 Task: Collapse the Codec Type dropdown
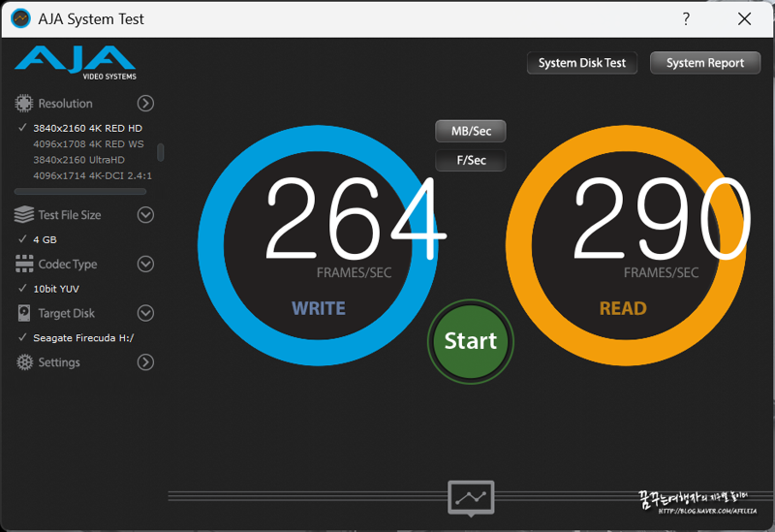click(x=145, y=264)
